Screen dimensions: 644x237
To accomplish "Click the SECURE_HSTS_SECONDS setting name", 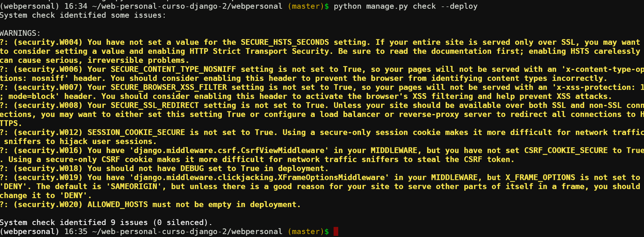I will tap(285, 42).
